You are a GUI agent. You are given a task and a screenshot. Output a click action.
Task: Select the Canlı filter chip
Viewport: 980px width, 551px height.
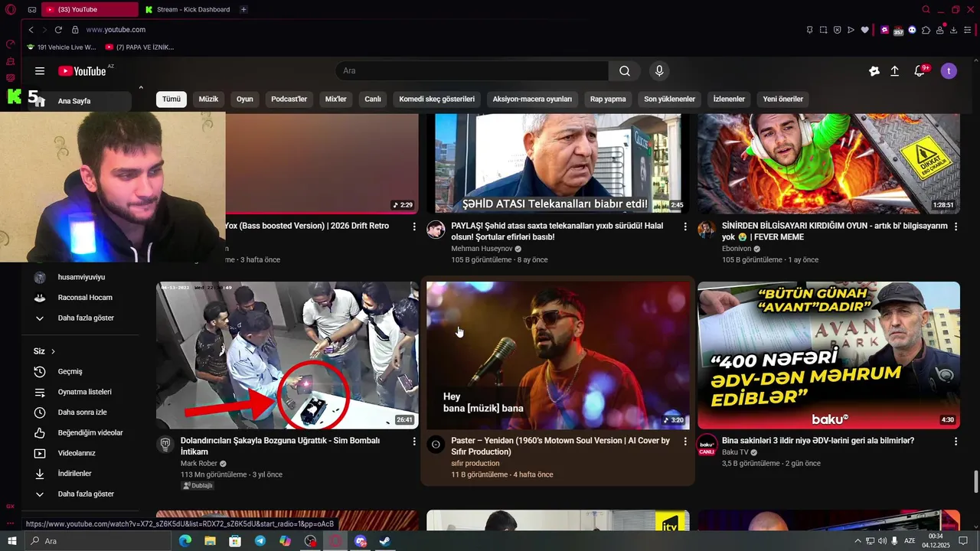[373, 99]
